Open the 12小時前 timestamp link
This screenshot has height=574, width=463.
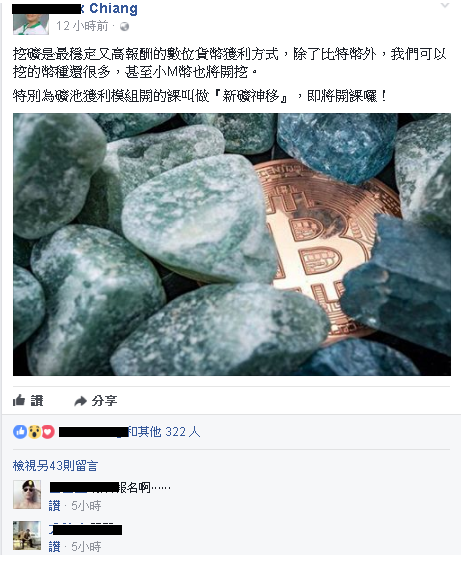pos(82,26)
